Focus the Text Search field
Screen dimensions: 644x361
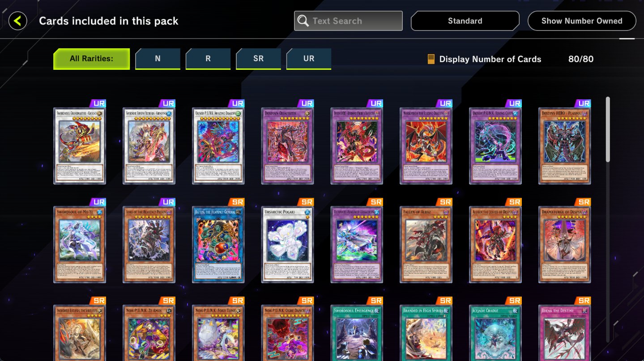coord(348,21)
